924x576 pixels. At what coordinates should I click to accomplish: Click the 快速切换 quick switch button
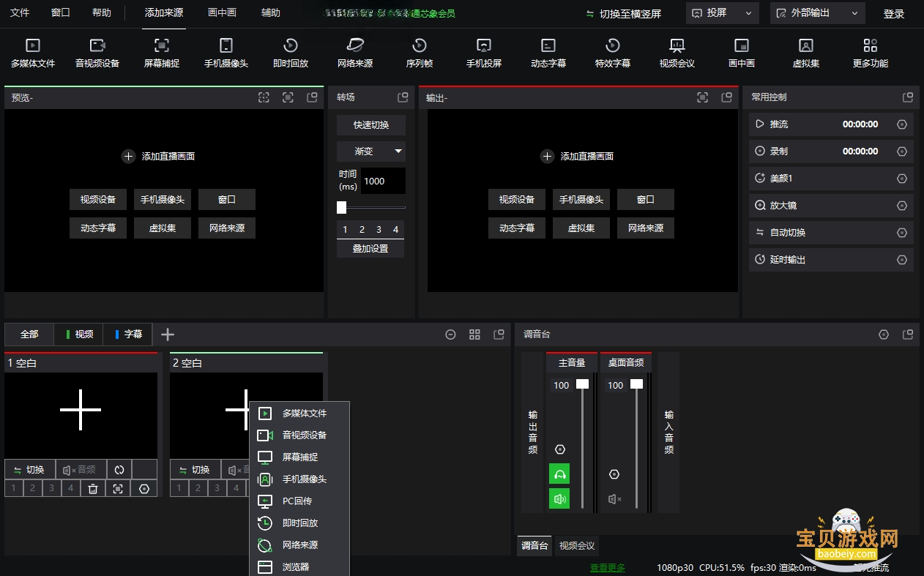370,124
